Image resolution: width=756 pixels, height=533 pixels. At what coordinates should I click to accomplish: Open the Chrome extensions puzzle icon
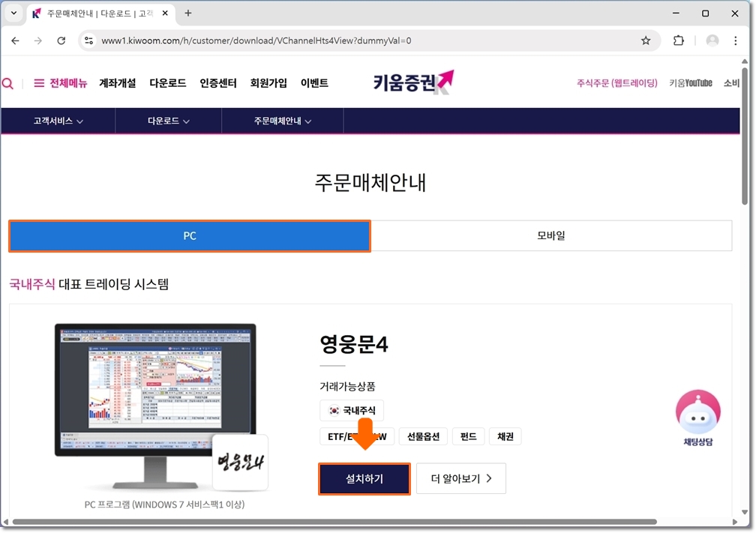[x=678, y=40]
